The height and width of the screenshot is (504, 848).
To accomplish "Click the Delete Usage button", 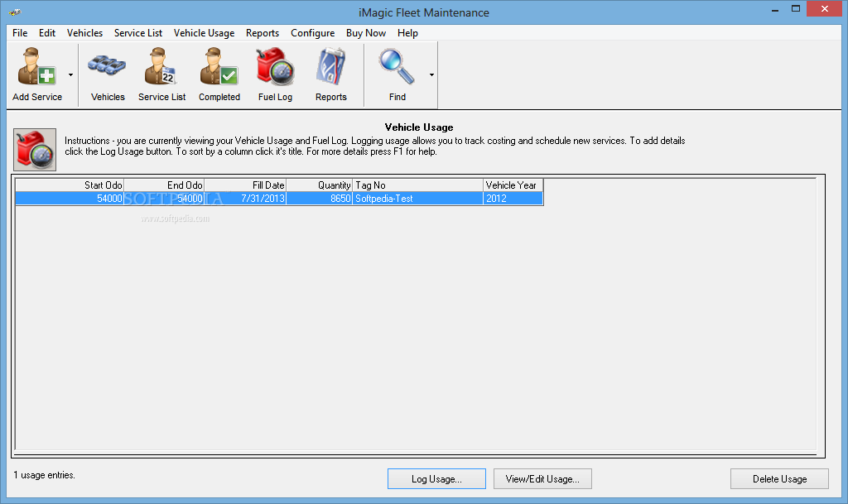I will (x=779, y=478).
